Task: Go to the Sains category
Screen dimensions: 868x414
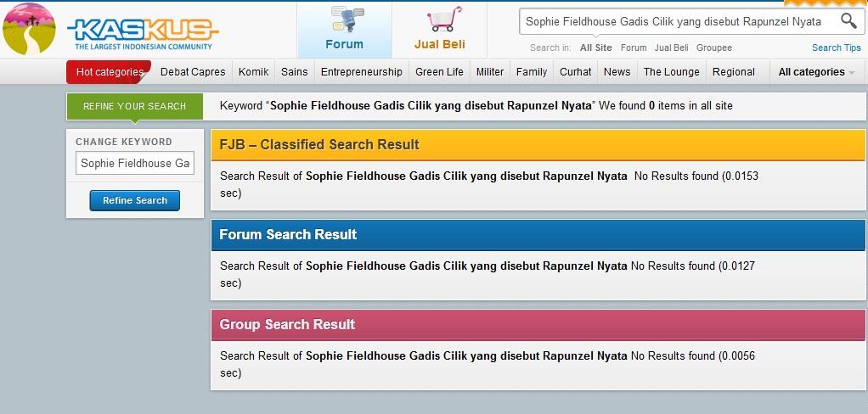Action: pos(294,72)
